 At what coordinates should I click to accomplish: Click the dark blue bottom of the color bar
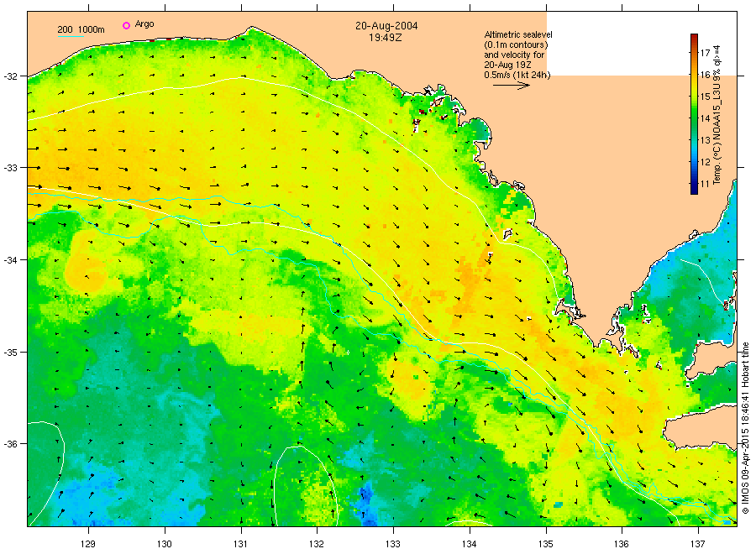[695, 190]
